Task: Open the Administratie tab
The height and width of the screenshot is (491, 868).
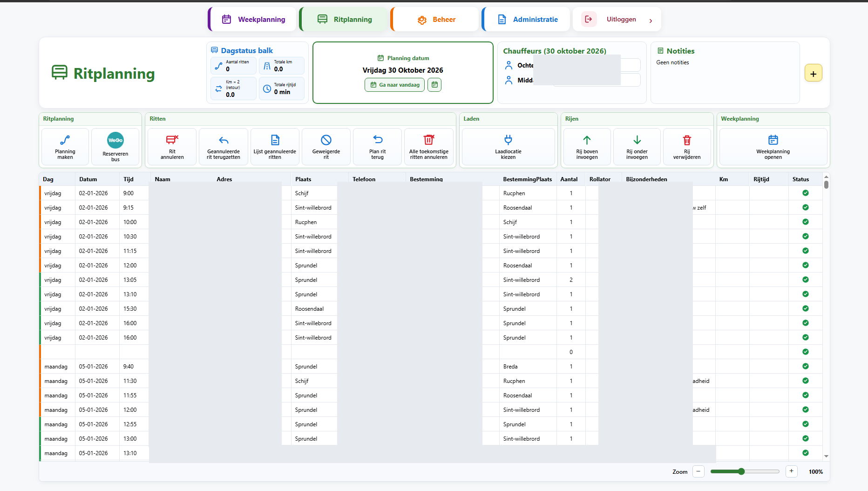Action: coord(527,19)
